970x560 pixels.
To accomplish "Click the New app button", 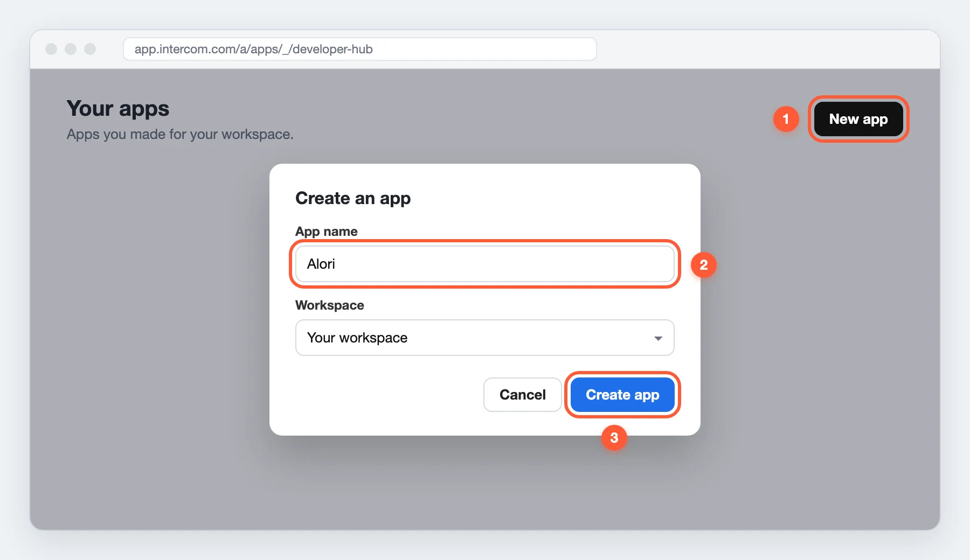I will tap(858, 119).
